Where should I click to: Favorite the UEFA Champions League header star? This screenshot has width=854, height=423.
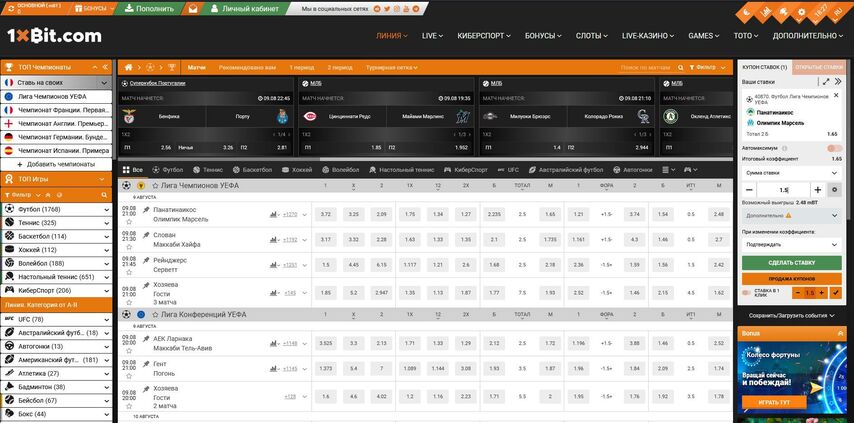point(155,186)
